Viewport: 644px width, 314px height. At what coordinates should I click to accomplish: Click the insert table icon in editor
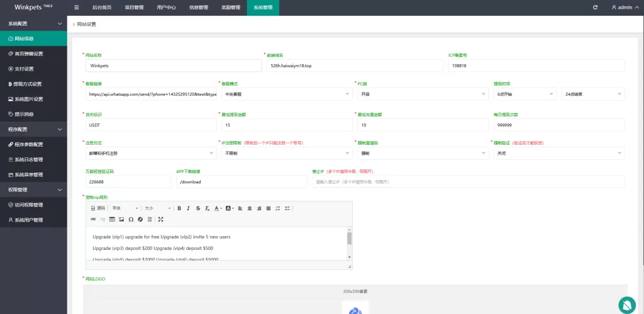pyautogui.click(x=112, y=220)
